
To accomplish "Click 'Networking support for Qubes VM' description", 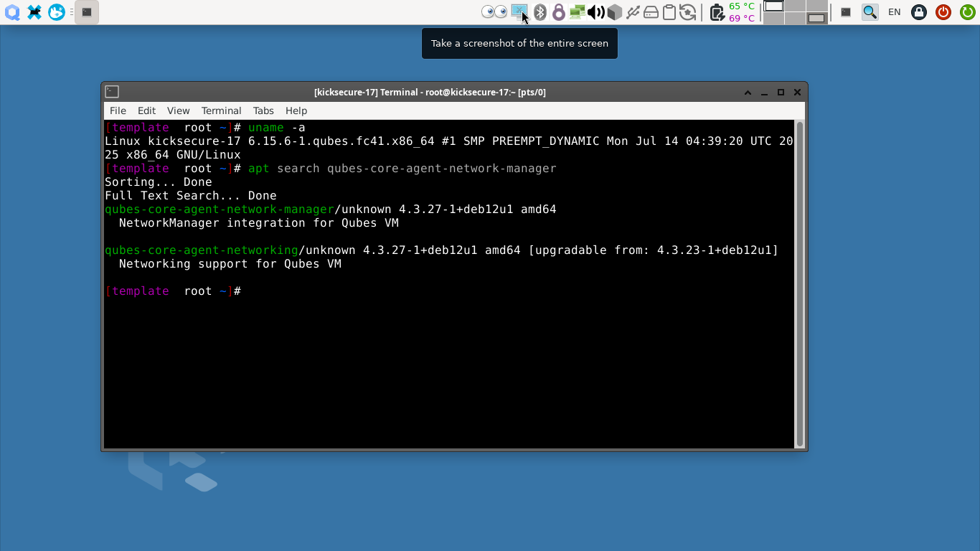I will tap(230, 264).
